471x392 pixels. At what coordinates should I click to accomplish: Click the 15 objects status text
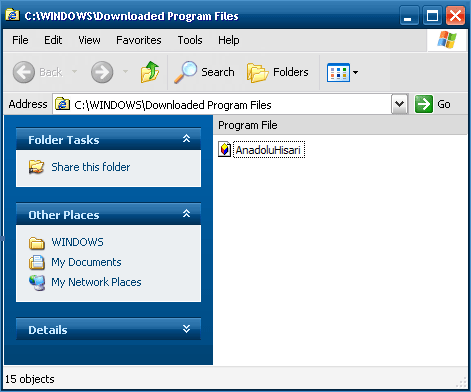pyautogui.click(x=30, y=379)
